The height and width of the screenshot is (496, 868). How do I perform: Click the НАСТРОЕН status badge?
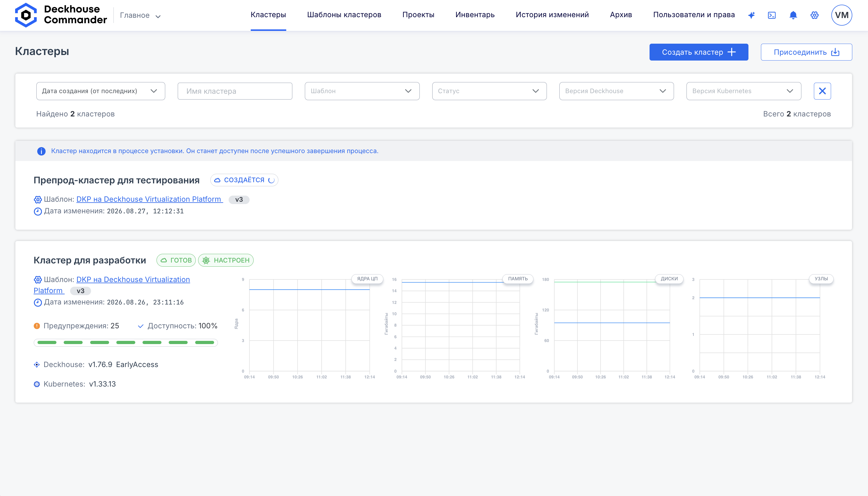tap(226, 260)
